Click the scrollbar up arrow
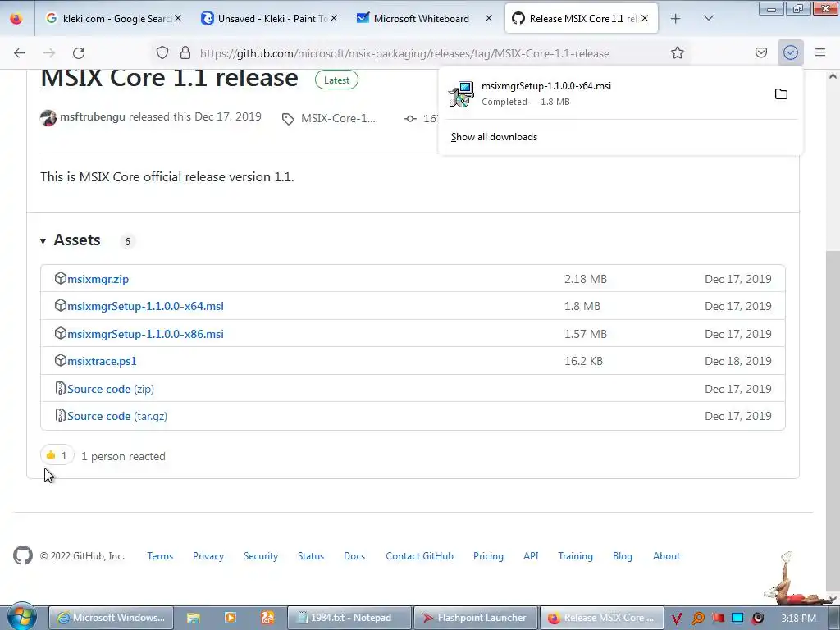 [833, 76]
